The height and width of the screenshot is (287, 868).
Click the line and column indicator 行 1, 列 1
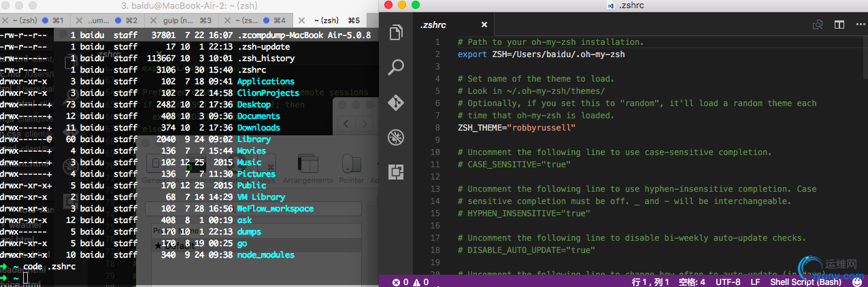[650, 282]
